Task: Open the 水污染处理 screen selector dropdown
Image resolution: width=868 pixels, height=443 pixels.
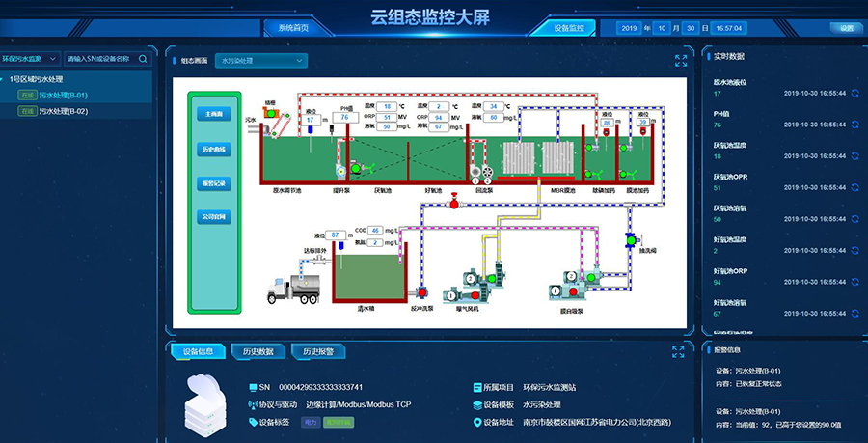Action: point(260,61)
